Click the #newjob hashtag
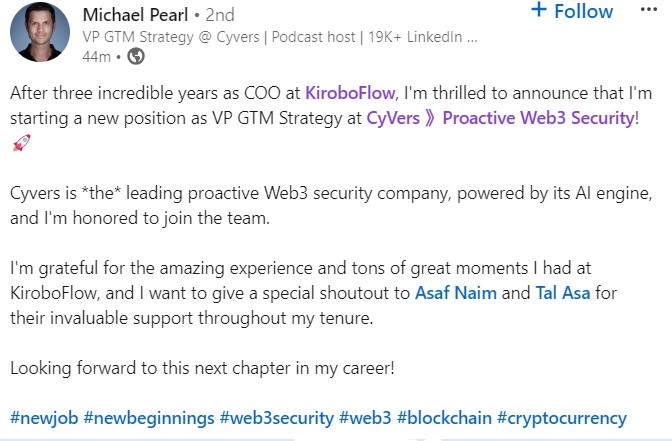Image resolution: width=672 pixels, height=441 pixels. pos(45,418)
